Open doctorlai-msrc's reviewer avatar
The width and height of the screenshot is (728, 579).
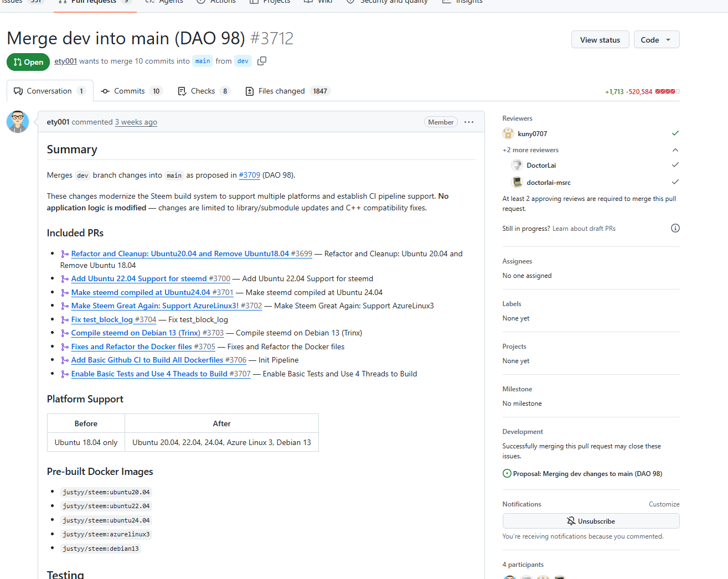[x=517, y=182]
